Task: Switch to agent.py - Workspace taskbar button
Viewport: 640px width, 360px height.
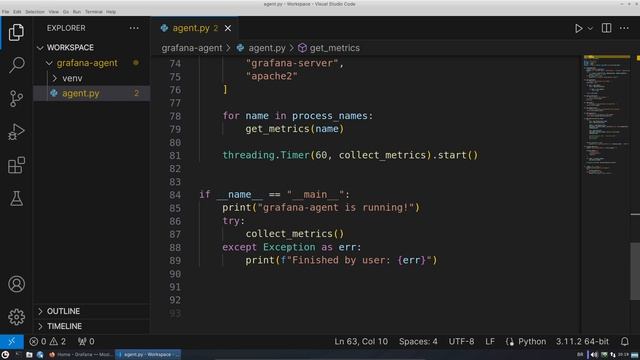Action: coord(148,355)
